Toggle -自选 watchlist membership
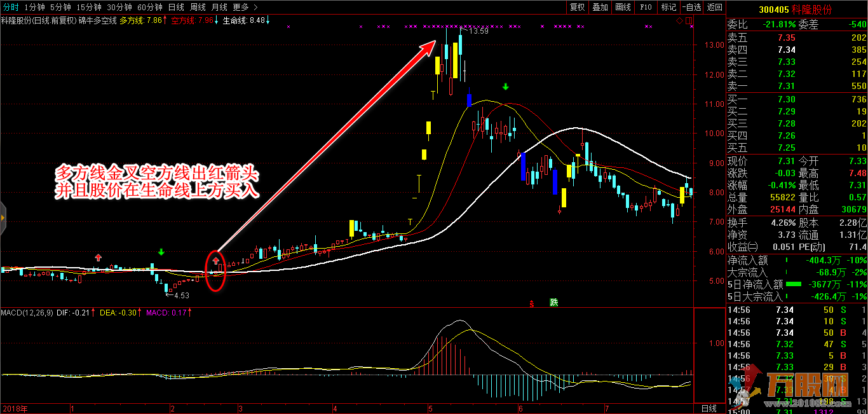 691,7
